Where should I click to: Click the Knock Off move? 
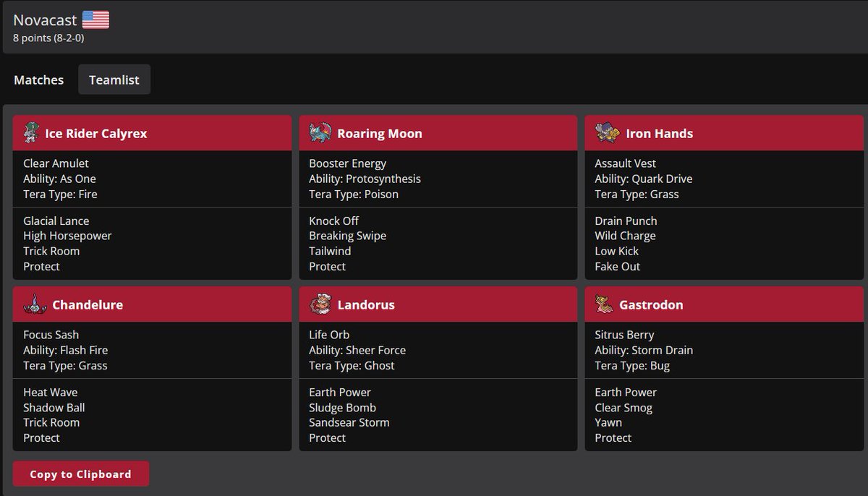coord(333,221)
